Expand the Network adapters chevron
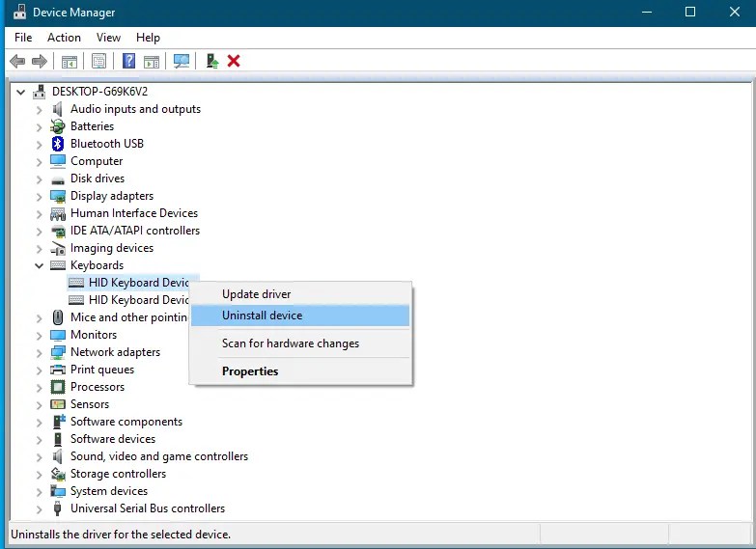Viewport: 756px width, 549px height. pos(39,353)
